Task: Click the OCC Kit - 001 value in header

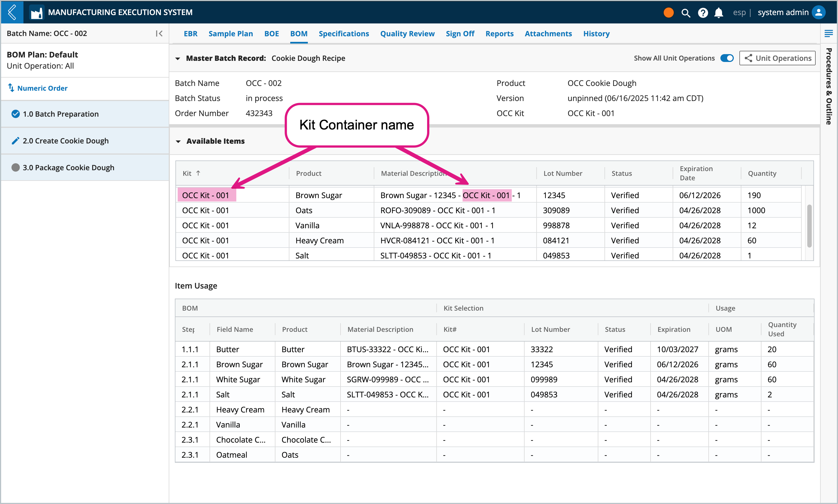Action: coord(591,113)
